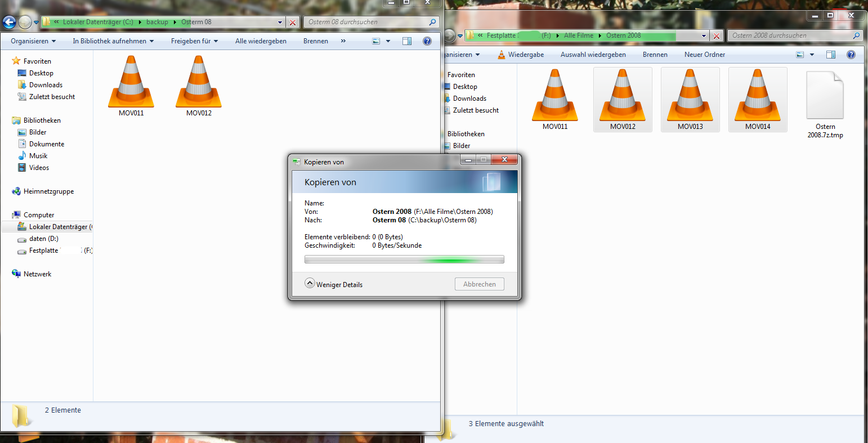The image size is (868, 443).
Task: Click Wiedergabe with VLC cone in the right toolbar
Action: pos(521,55)
